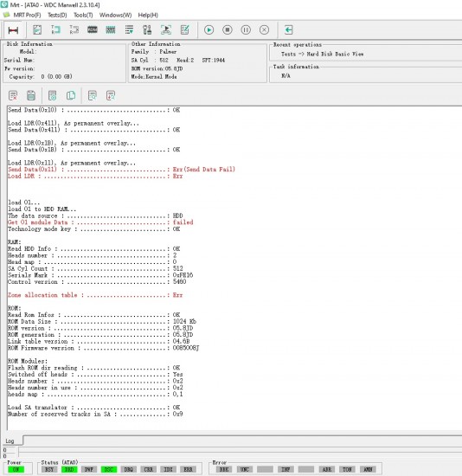
Task: Open the Tools(T) menu
Action: pos(83,15)
